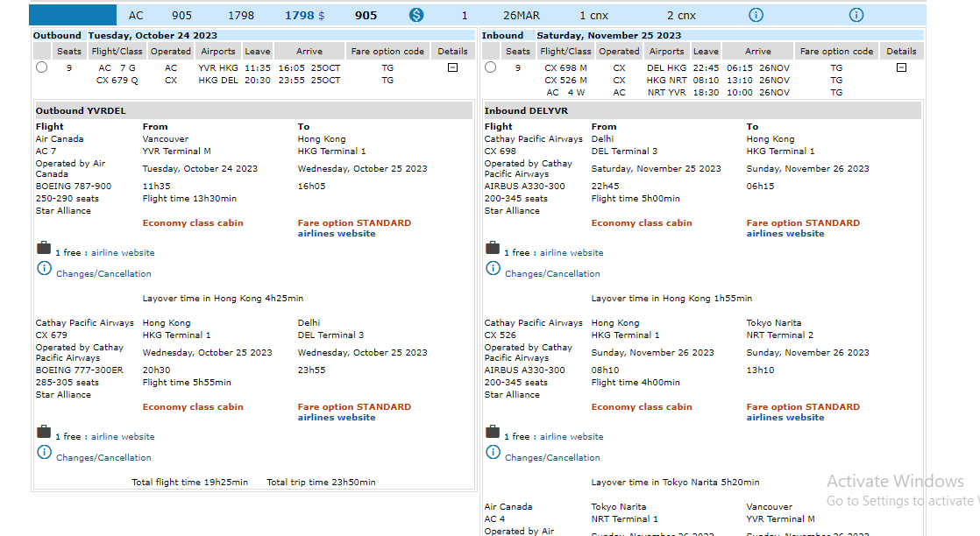Click the baggage icon under outbound flight AC 7
This screenshot has height=536, width=980.
pos(44,249)
